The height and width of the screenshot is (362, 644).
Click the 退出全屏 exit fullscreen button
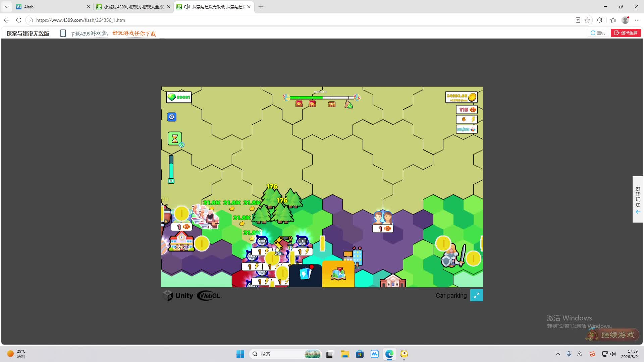click(x=626, y=33)
